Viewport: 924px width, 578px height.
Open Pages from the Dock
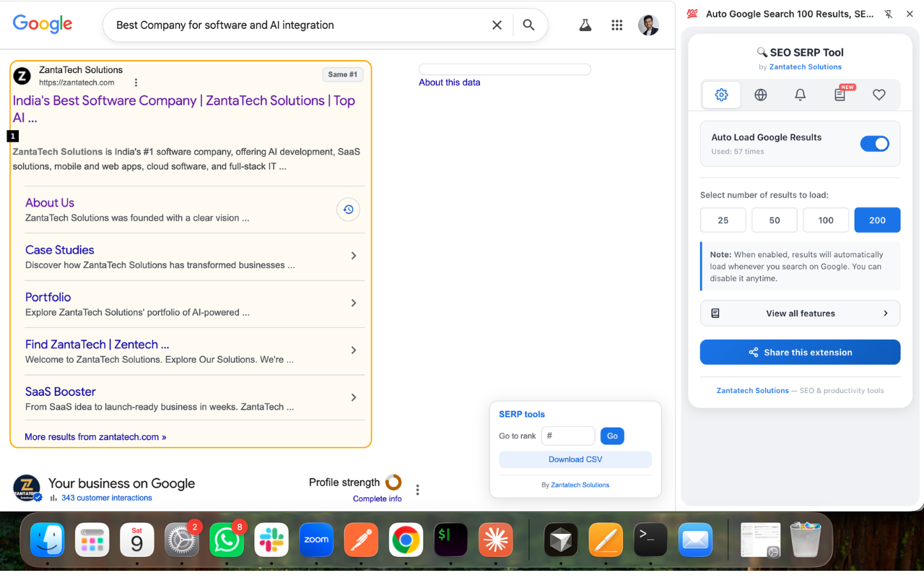coord(606,540)
